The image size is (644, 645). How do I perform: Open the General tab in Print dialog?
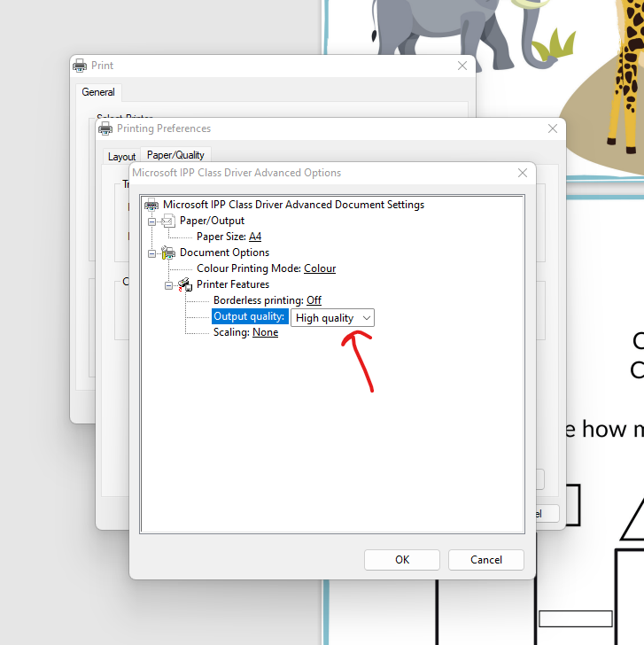click(x=98, y=92)
